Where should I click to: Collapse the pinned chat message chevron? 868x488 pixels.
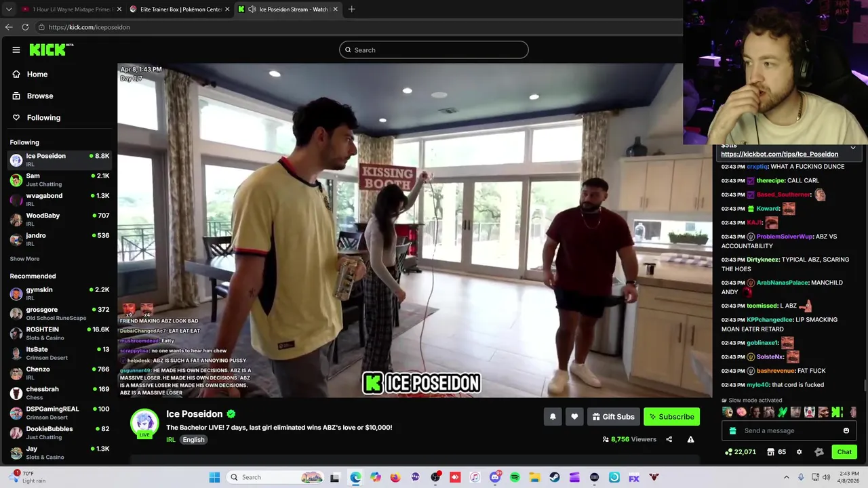click(x=853, y=147)
